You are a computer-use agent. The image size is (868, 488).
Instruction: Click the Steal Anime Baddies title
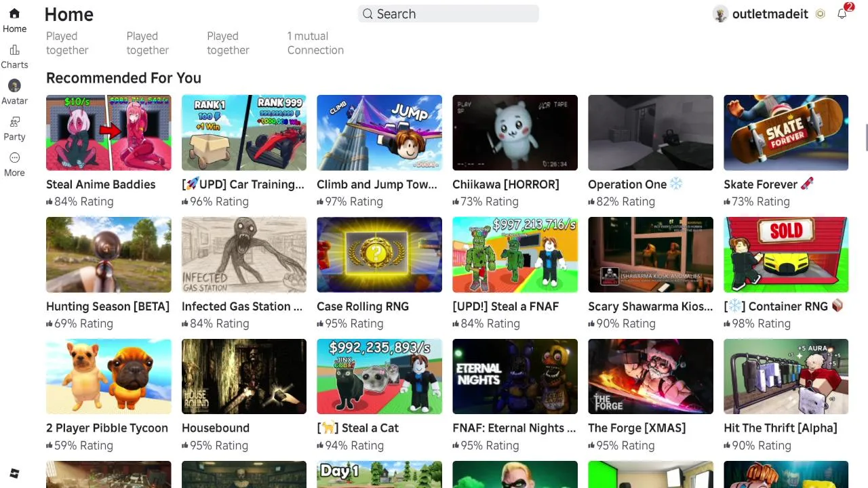tap(100, 184)
